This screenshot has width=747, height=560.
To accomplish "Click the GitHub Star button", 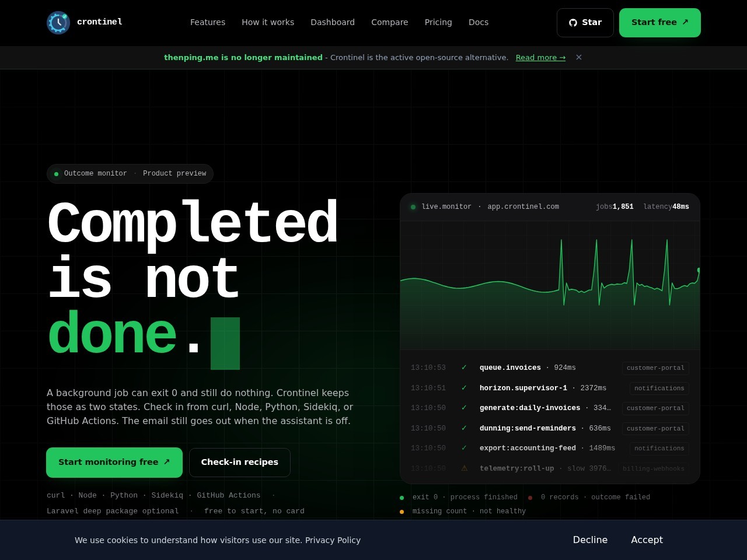I will 585,23.
